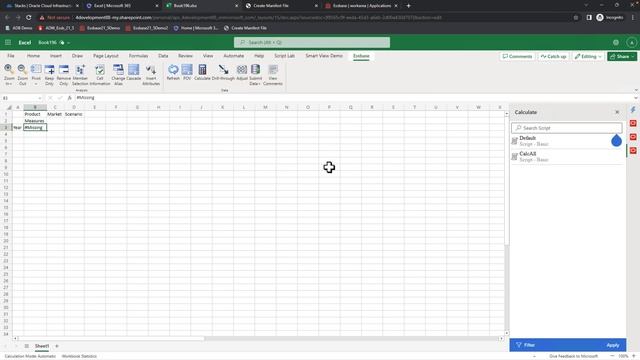Open the Automate tab
This screenshot has width=640, height=360.
(233, 56)
